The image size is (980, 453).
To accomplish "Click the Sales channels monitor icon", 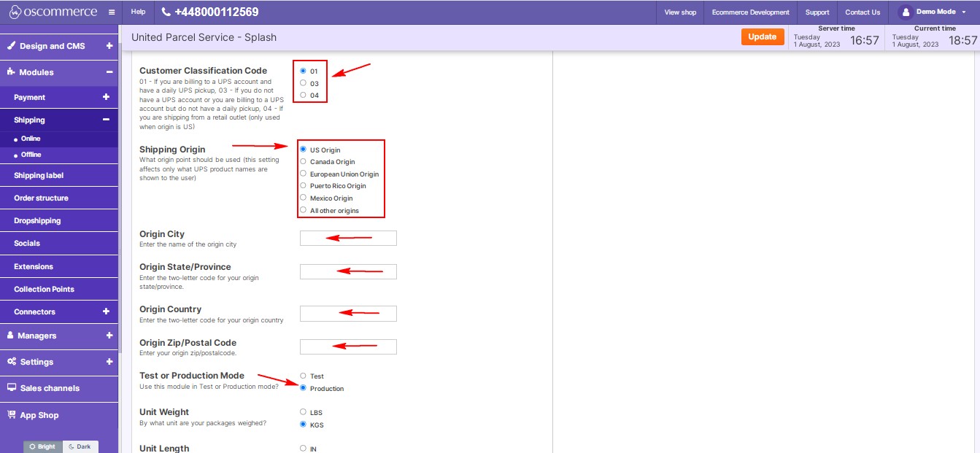I will 12,388.
